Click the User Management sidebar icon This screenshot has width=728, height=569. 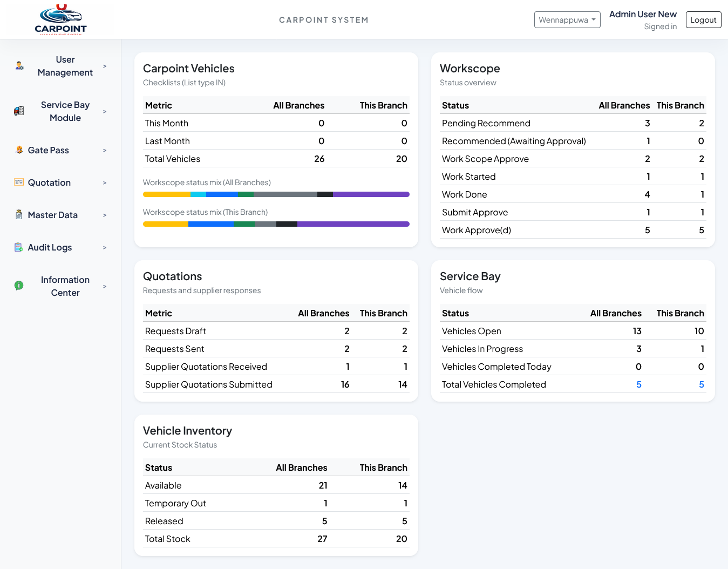coord(19,66)
